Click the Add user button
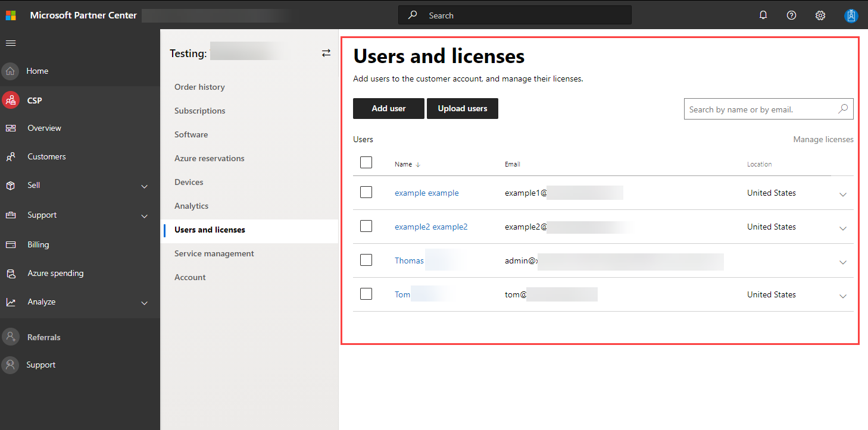The image size is (868, 430). [x=388, y=108]
